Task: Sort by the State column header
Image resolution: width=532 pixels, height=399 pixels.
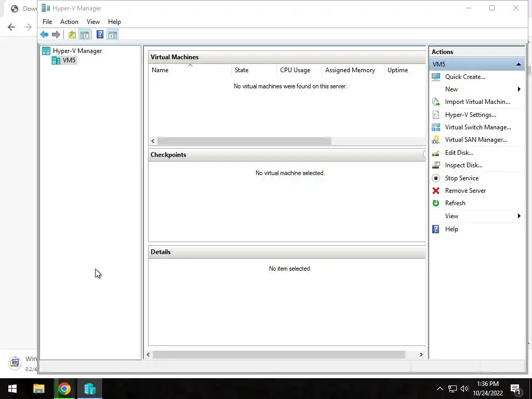Action: tap(254, 70)
